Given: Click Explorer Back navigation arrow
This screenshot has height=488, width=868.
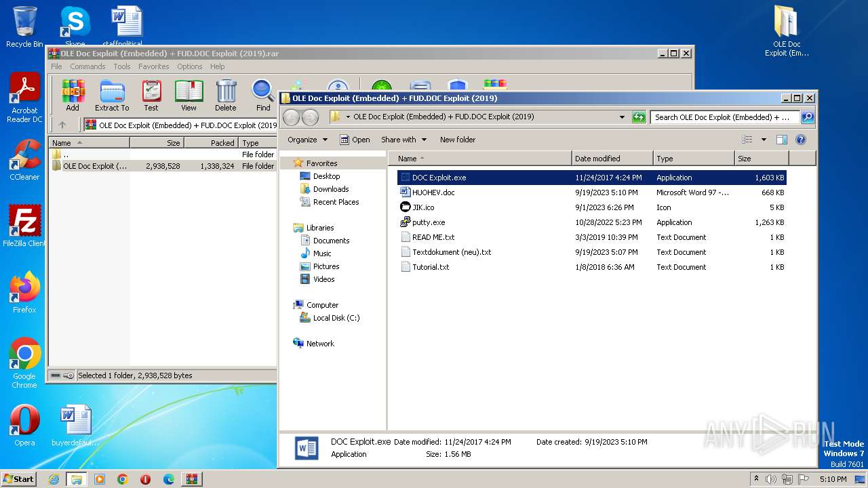Looking at the screenshot, I should [291, 117].
